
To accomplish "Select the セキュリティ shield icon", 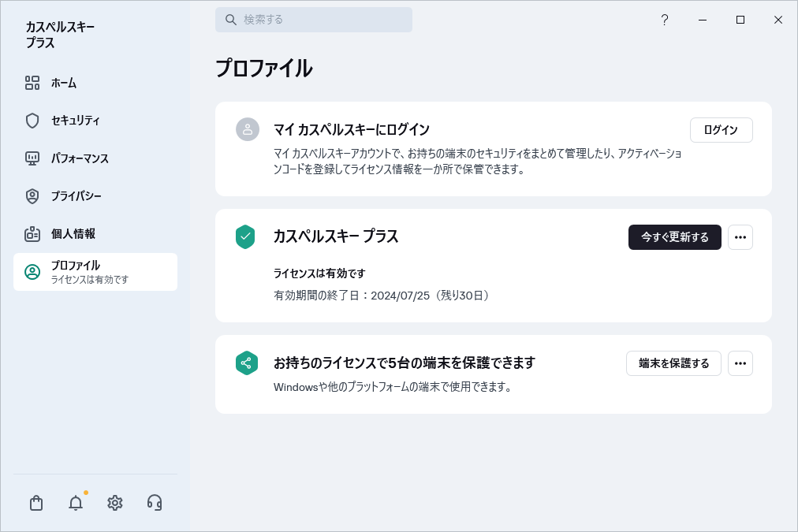I will (32, 120).
